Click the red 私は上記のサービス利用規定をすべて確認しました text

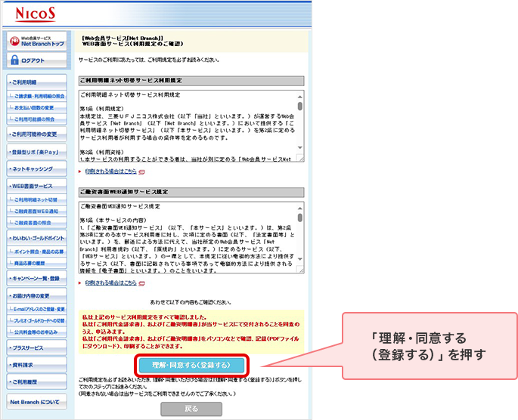[144, 317]
